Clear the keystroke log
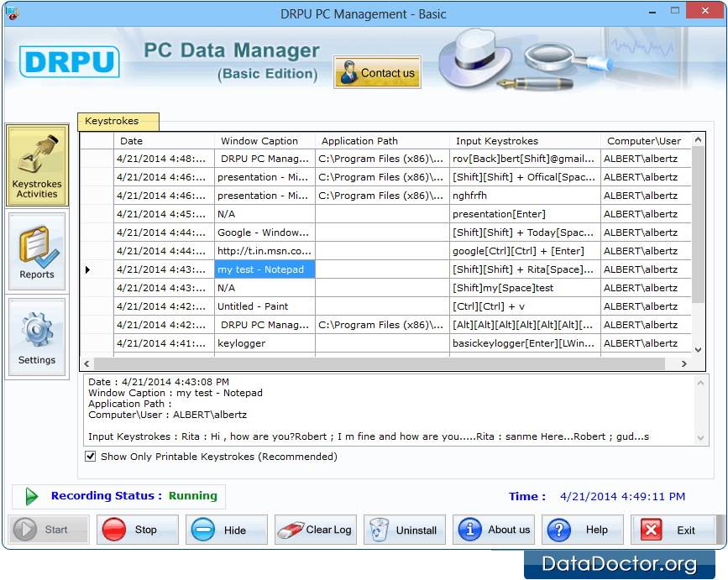The image size is (728, 580). (316, 530)
